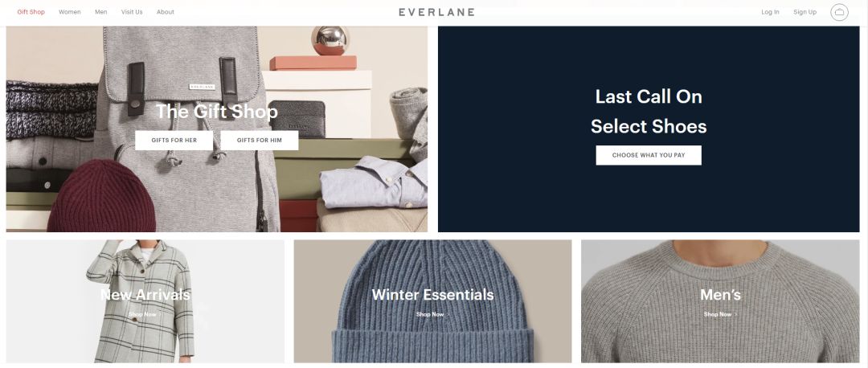Open the Women menu
Screen dimensions: 868x368
click(70, 12)
